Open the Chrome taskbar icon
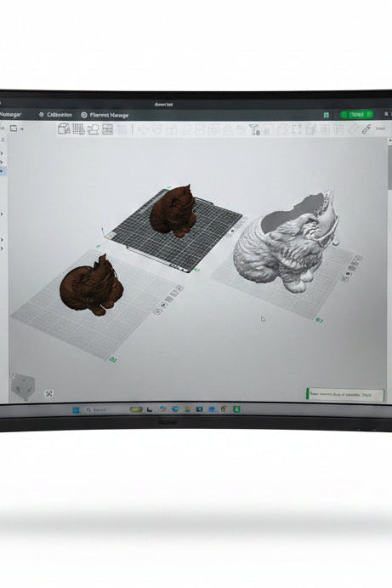 224,408
